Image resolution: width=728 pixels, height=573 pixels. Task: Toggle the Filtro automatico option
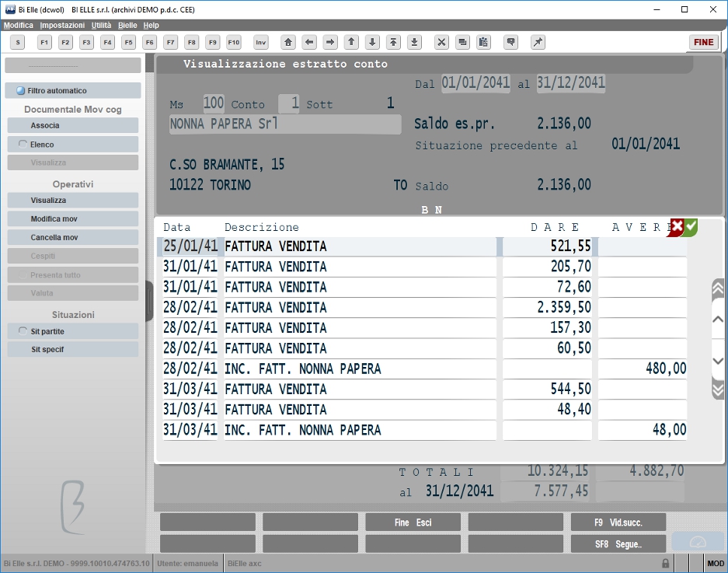(73, 91)
